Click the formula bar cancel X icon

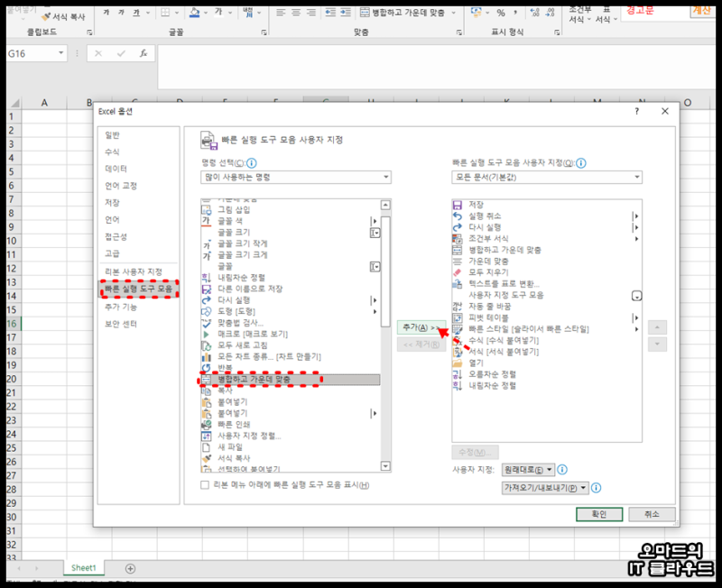pyautogui.click(x=98, y=53)
